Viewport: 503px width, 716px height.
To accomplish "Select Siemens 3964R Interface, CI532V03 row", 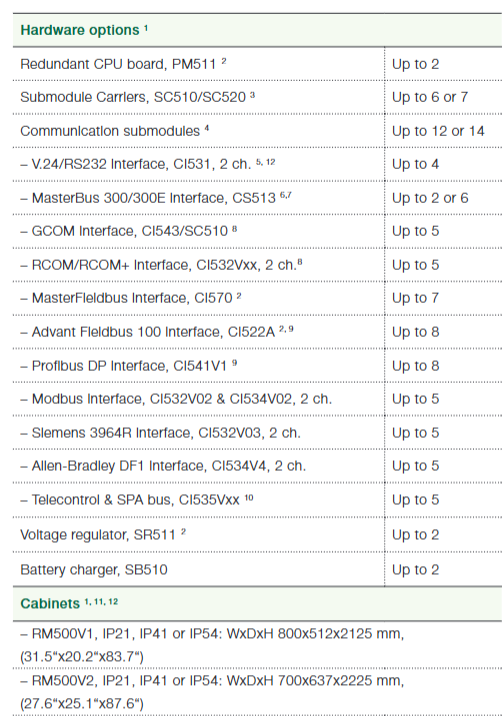I will 257,432.
